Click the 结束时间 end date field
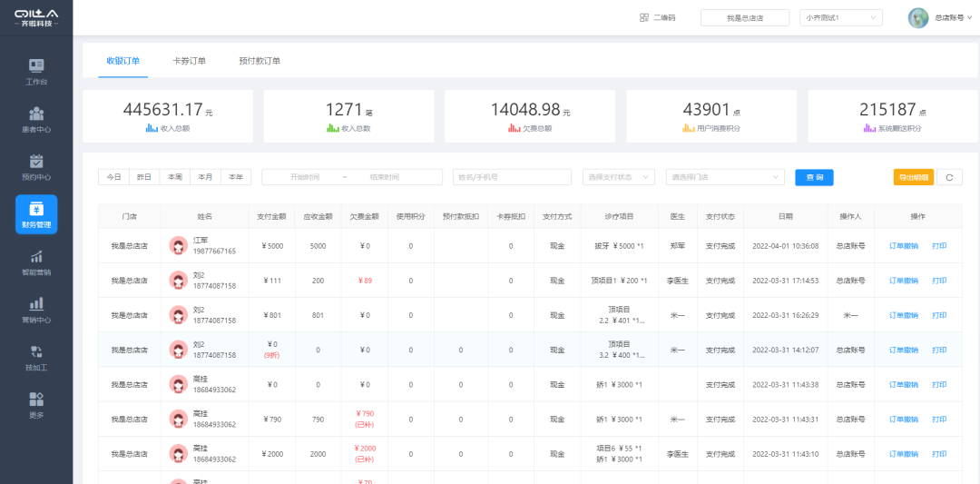980x484 pixels. (384, 177)
